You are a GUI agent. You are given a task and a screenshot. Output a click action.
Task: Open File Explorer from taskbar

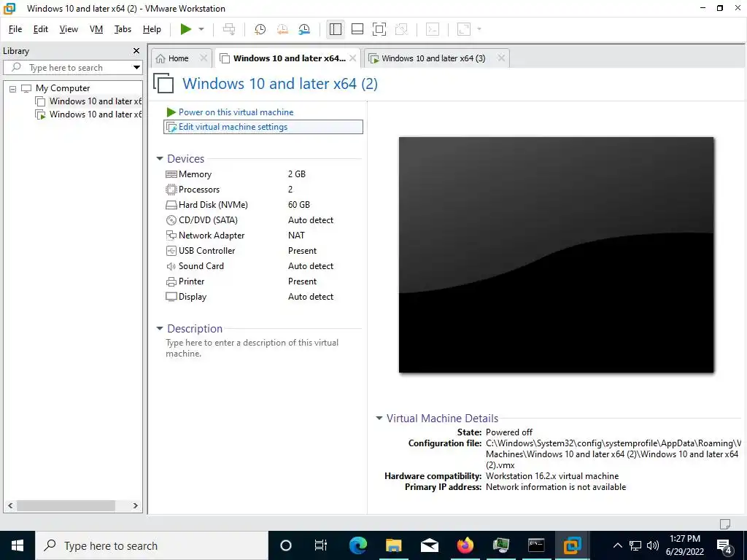coord(393,545)
